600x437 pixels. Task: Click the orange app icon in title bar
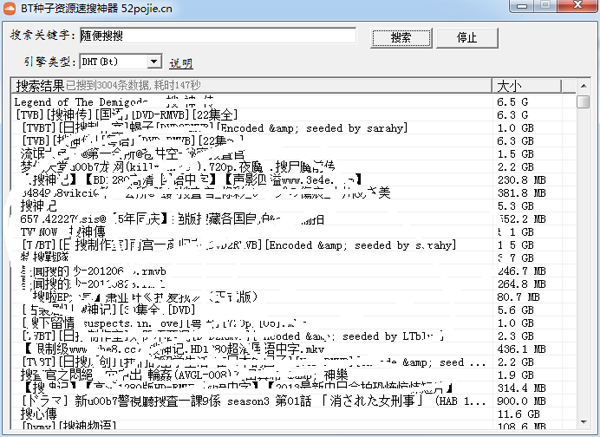coord(9,8)
